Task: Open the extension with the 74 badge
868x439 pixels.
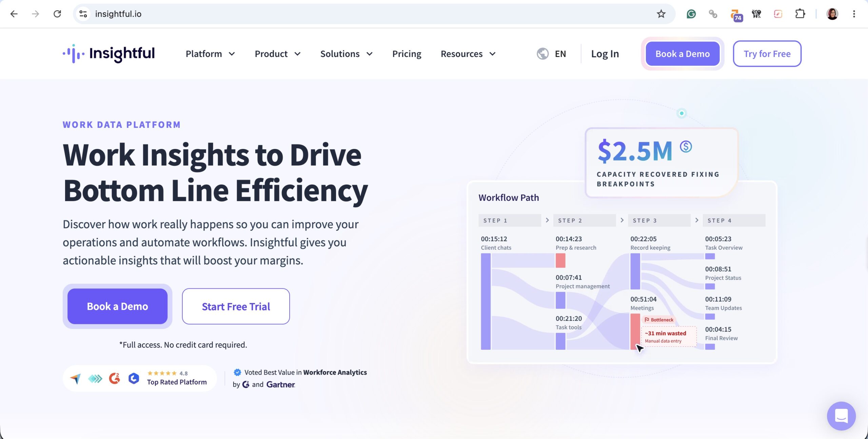Action: click(x=736, y=15)
